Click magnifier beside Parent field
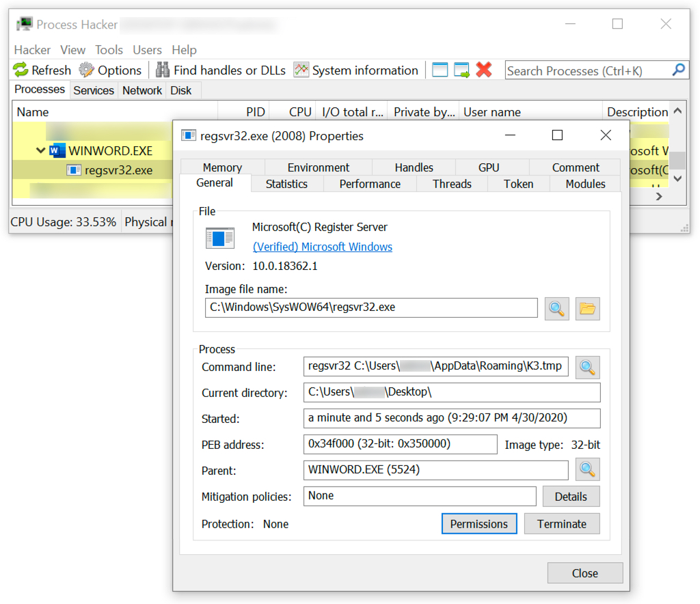Viewport: 700px width, 604px height. pyautogui.click(x=587, y=469)
